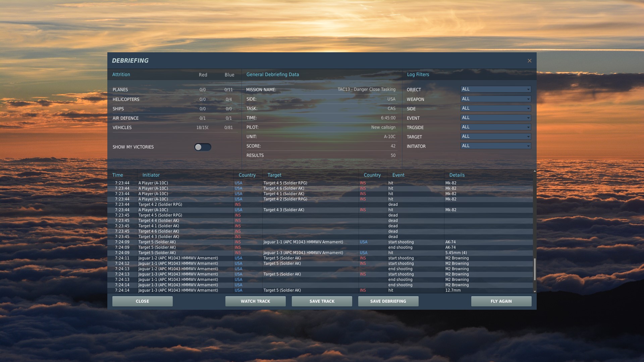This screenshot has width=644, height=362.
Task: Click the log scrollbar up arrow
Action: pos(535,171)
